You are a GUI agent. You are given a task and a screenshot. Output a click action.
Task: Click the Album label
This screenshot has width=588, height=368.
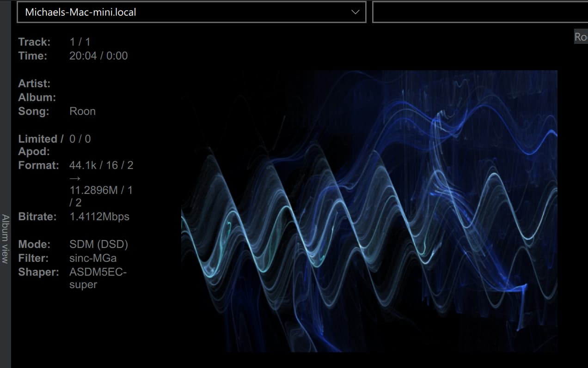click(x=37, y=97)
